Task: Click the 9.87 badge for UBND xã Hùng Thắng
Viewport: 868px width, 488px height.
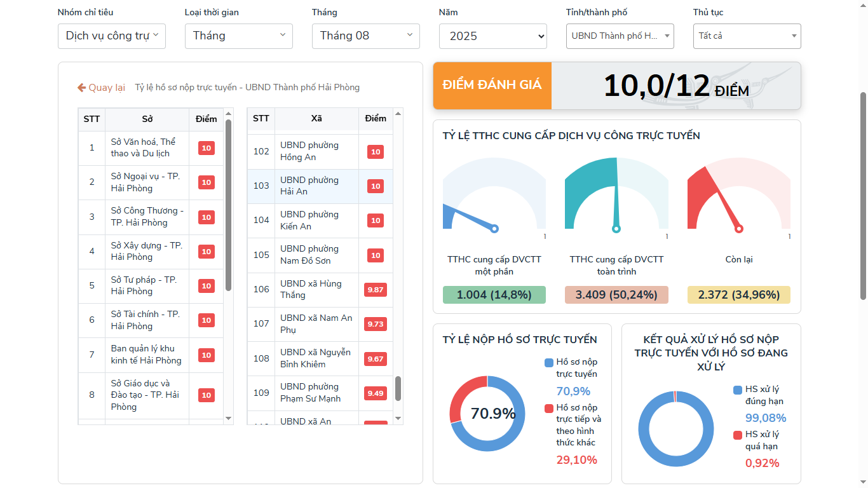Action: [376, 290]
